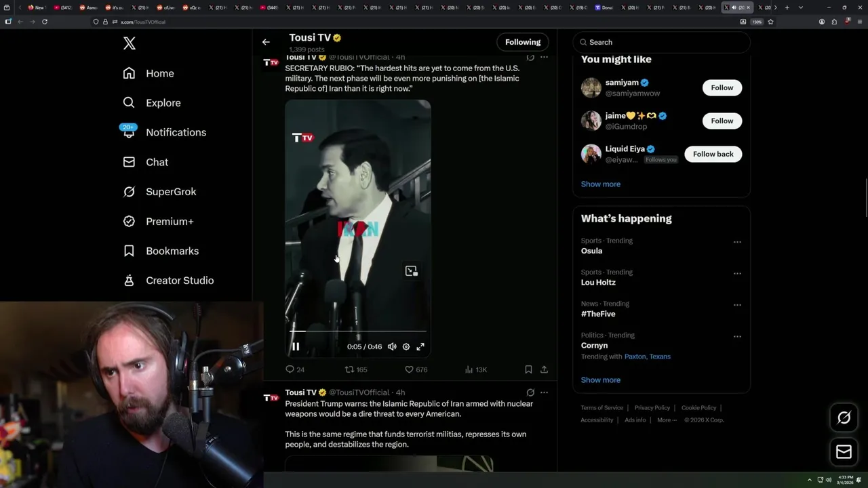Open the Lou Holtz trending topic
This screenshot has width=868, height=488.
click(x=598, y=282)
